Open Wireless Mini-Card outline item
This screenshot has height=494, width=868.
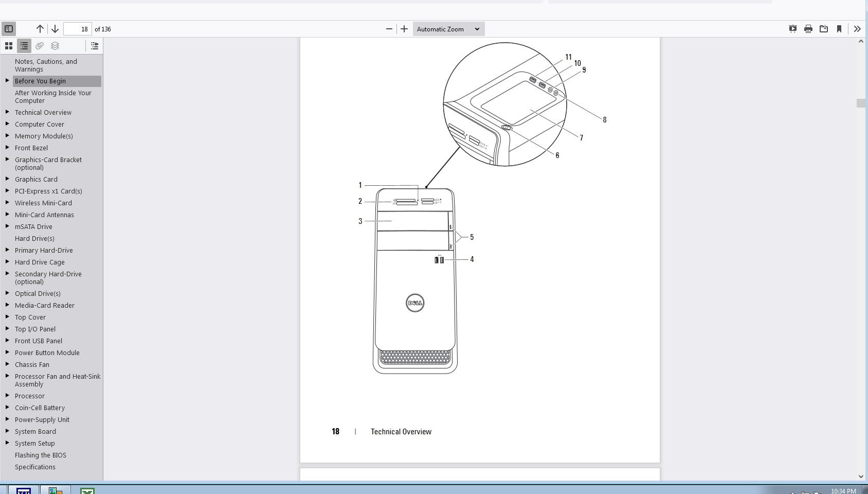pyautogui.click(x=43, y=203)
